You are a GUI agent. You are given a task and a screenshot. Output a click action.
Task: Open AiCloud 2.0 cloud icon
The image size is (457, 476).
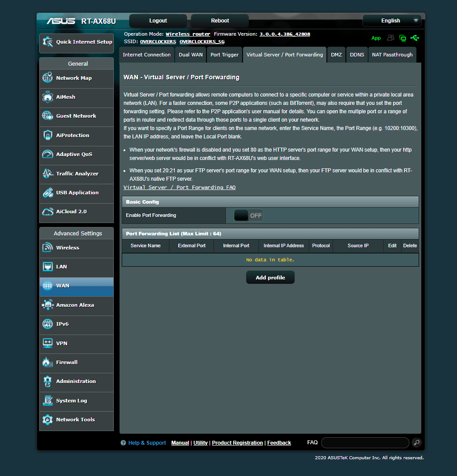[x=47, y=212]
